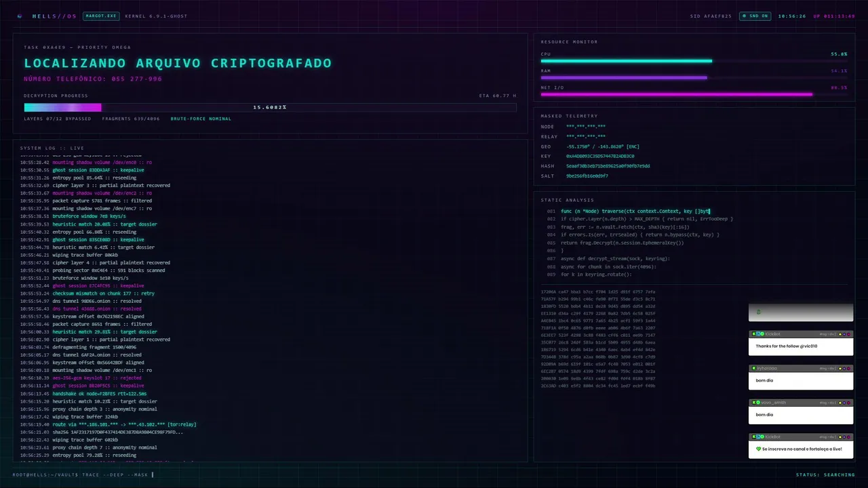Click log line 'dns tunnel 4366B.onion :: resolved'
This screenshot has width=868, height=488.
tap(81, 309)
